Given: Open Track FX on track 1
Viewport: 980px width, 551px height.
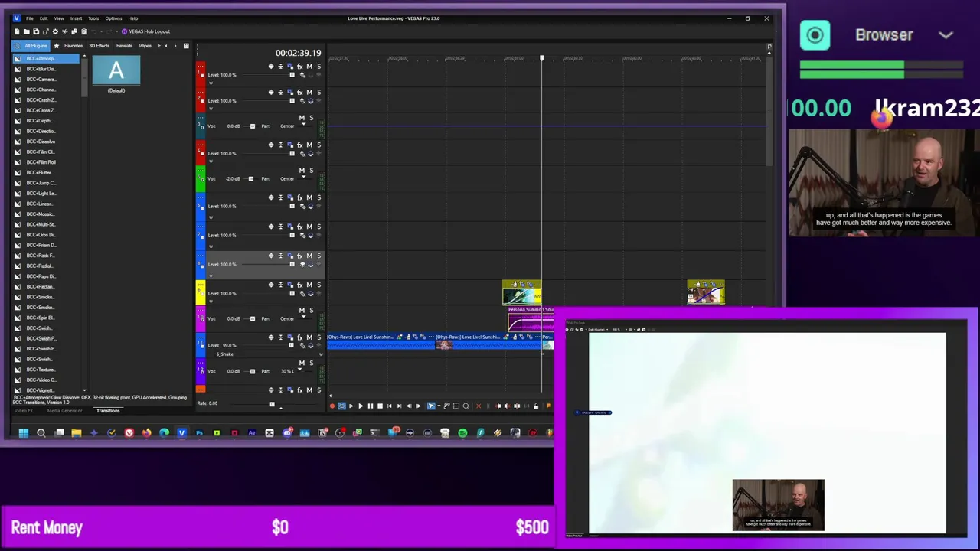Looking at the screenshot, I should [x=299, y=67].
